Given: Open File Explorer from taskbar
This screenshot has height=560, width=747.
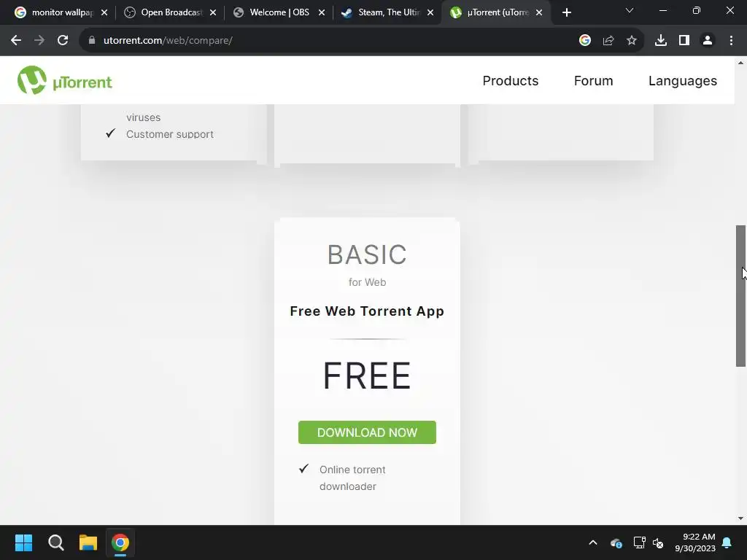Looking at the screenshot, I should [88, 542].
